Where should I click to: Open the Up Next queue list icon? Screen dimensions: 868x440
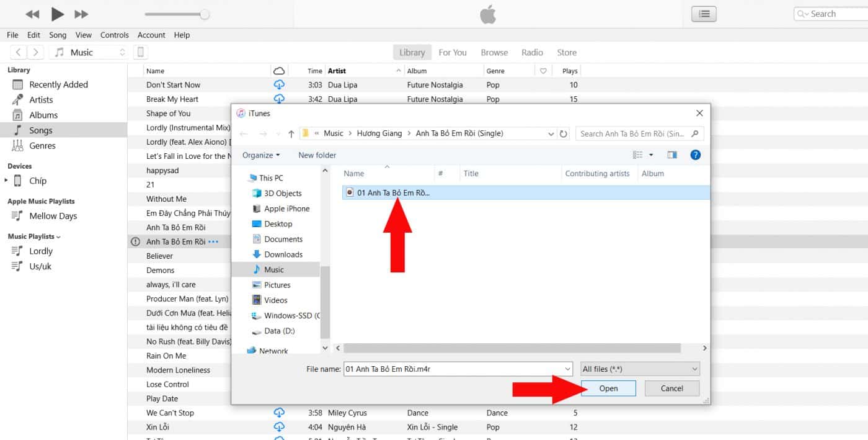[x=704, y=14]
